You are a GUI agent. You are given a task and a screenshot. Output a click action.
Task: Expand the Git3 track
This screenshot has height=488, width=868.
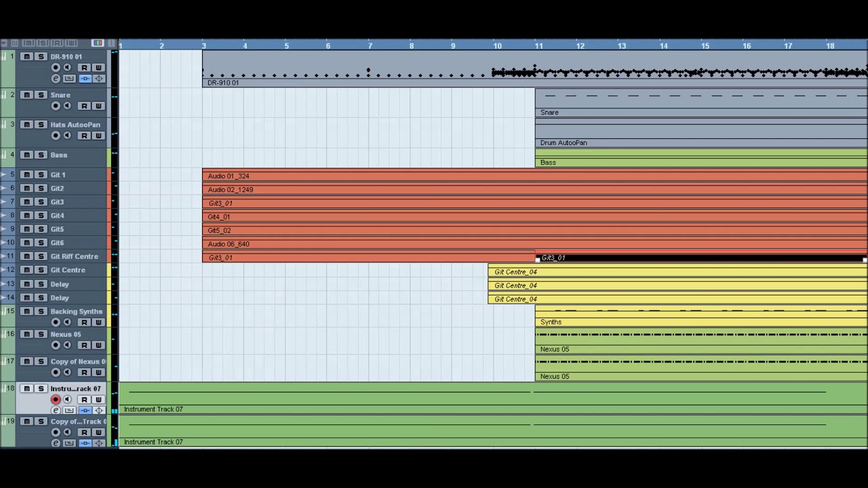(x=4, y=202)
